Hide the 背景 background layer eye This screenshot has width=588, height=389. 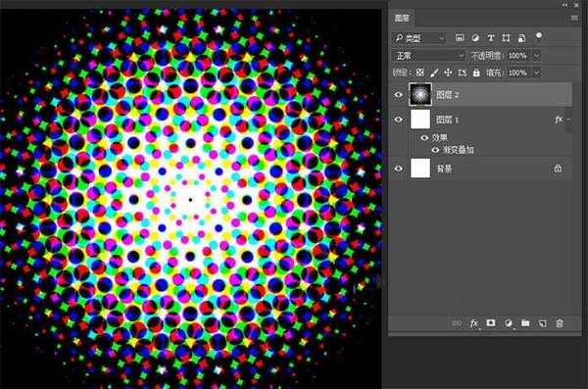tap(399, 169)
